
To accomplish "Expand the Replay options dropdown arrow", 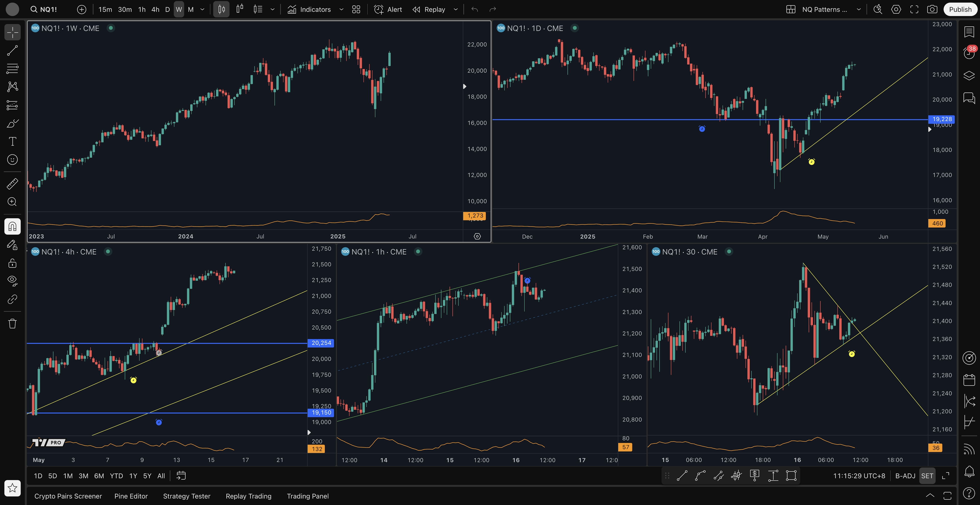I will (x=456, y=9).
